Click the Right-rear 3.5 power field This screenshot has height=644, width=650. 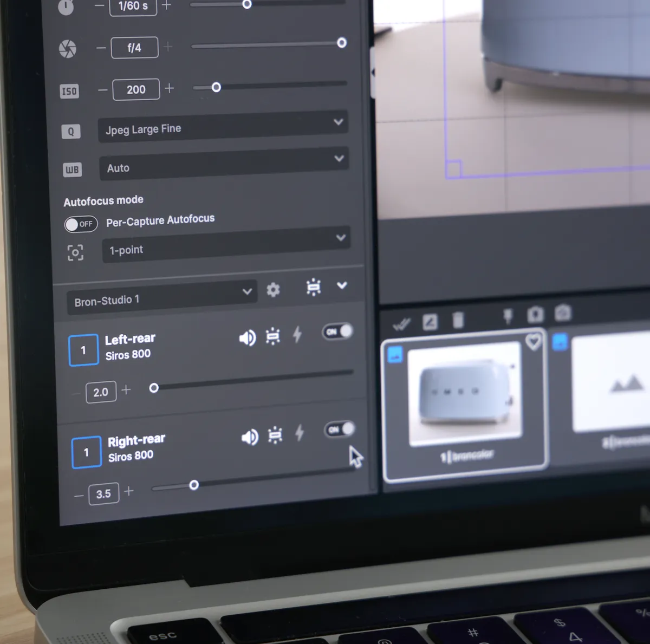[103, 494]
